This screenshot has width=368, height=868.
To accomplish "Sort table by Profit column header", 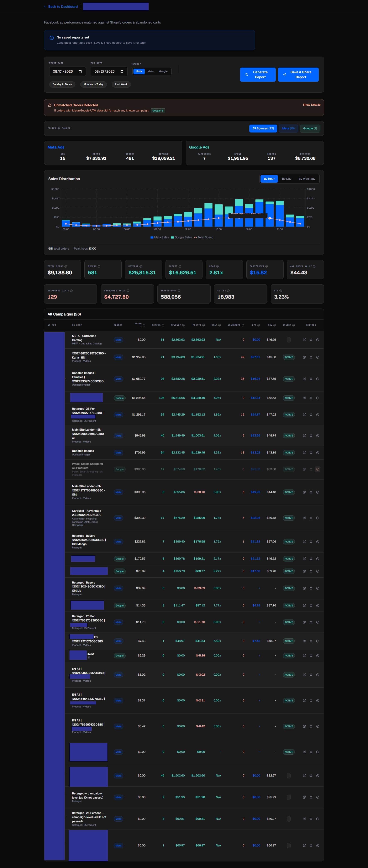I will [x=197, y=325].
